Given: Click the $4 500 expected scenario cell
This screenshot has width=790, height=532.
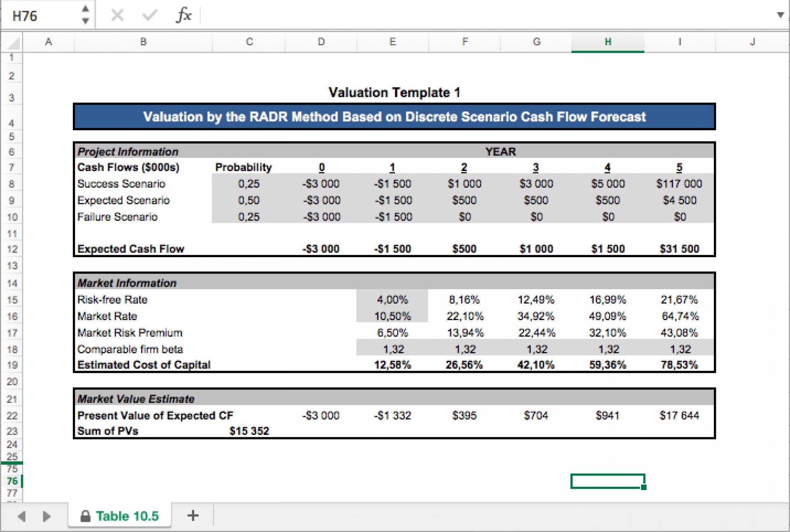Looking at the screenshot, I should coord(680,200).
